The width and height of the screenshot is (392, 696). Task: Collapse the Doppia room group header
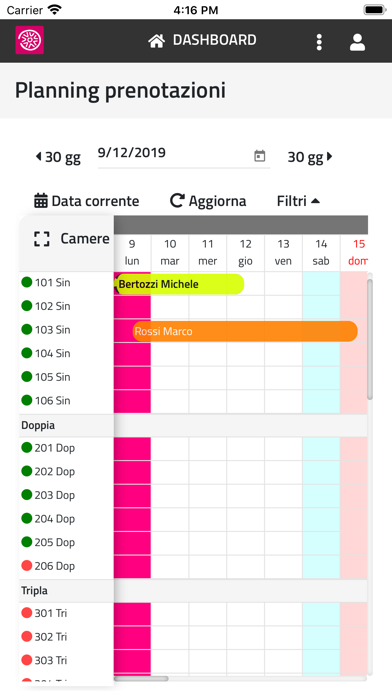coord(193,425)
